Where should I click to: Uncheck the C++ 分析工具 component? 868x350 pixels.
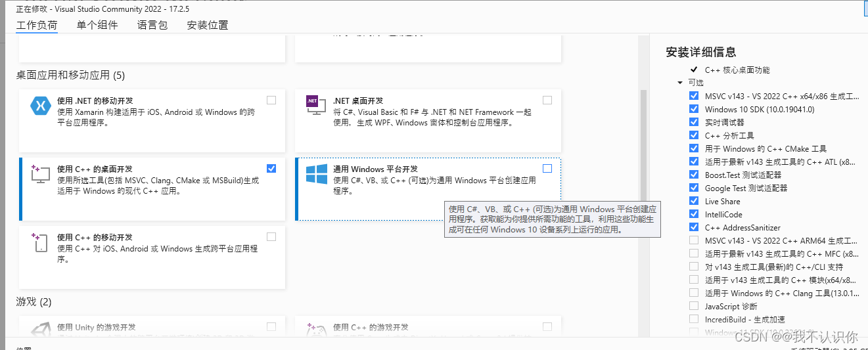click(694, 135)
